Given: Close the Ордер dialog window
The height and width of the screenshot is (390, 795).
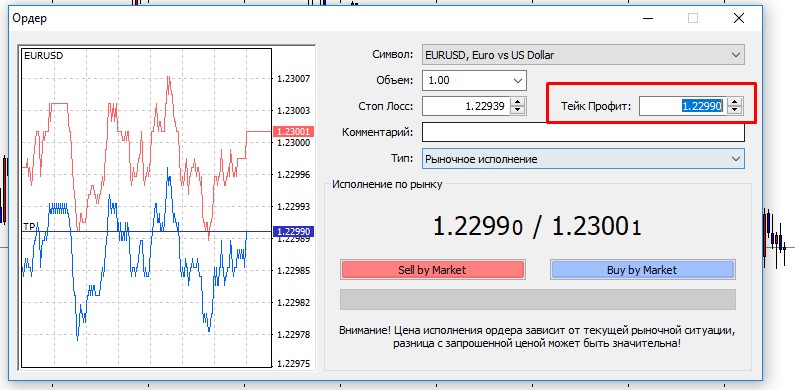Looking at the screenshot, I should point(738,19).
